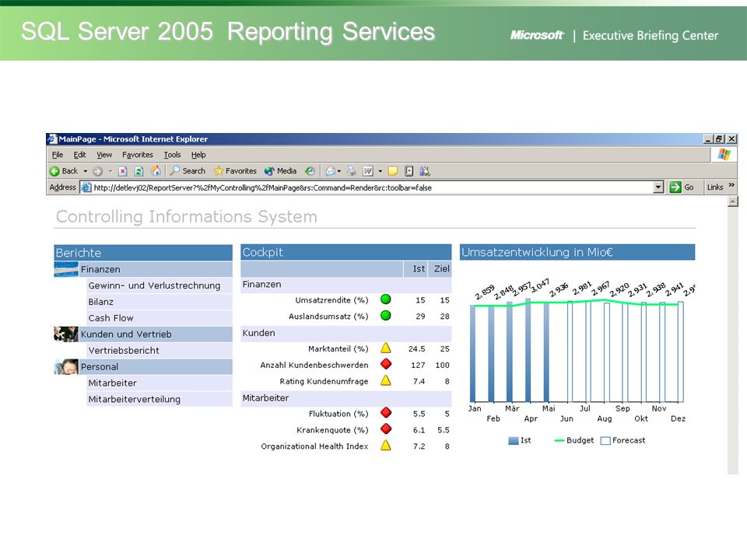This screenshot has height=560, width=747.
Task: Click the green indicator for Auslandsumsatz
Action: 386,315
